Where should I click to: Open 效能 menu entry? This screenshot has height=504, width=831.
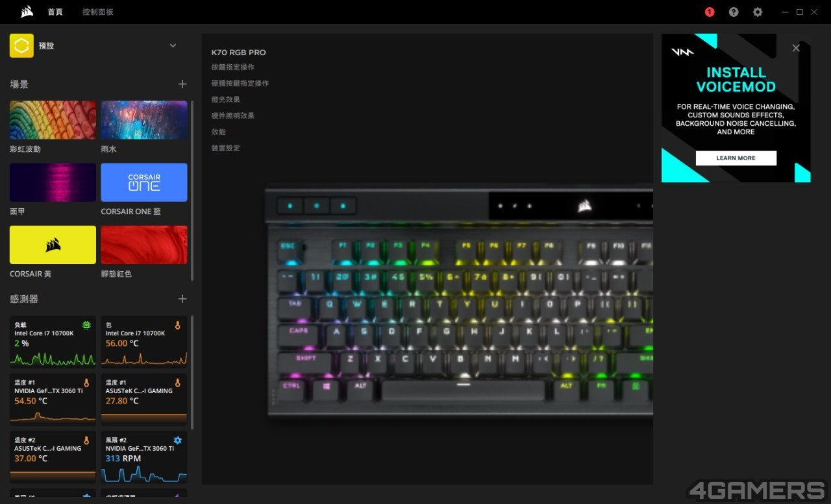218,132
